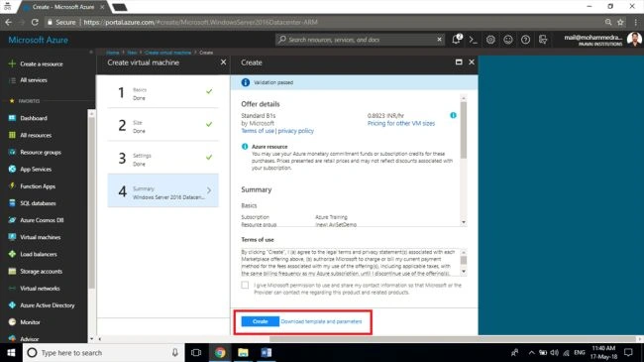644x362 pixels.
Task: Close the Create virtual machine blade
Action: coord(223,62)
